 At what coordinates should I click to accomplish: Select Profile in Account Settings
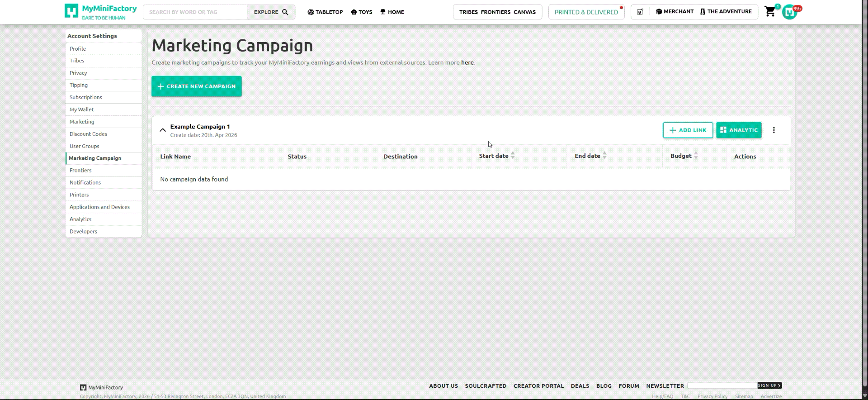[x=104, y=49]
